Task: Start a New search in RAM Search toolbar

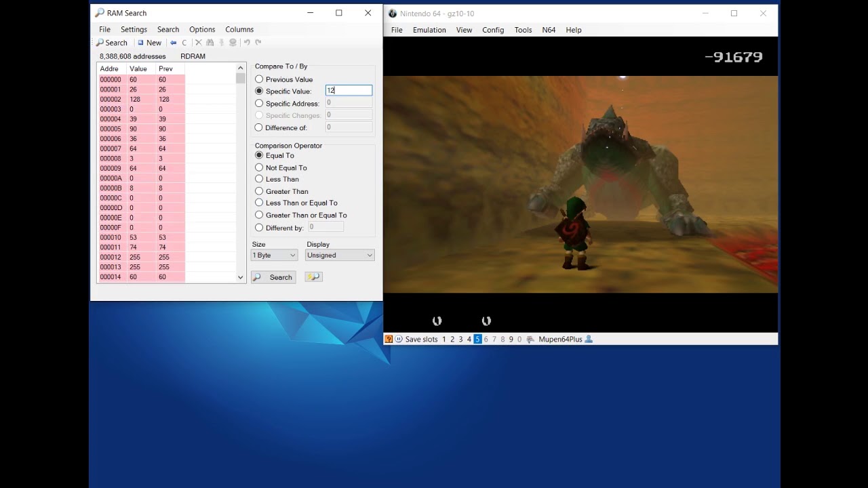Action: (149, 43)
